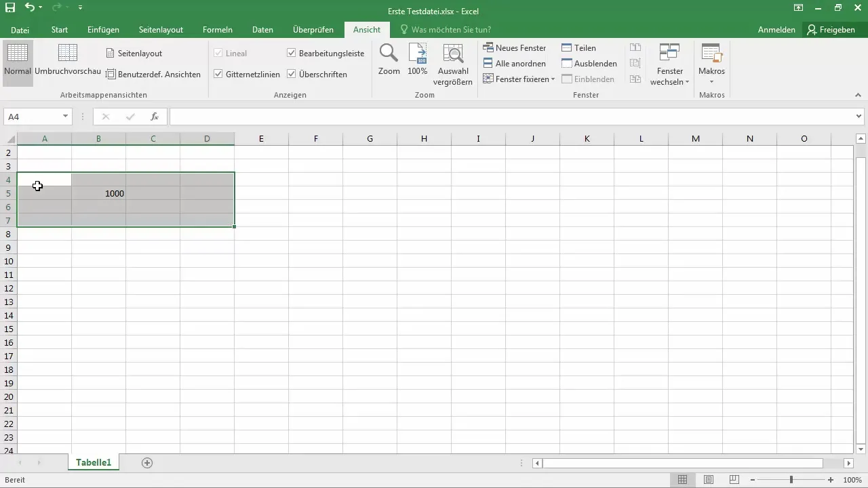
Task: Switch to the Formeln tab
Action: (x=218, y=30)
